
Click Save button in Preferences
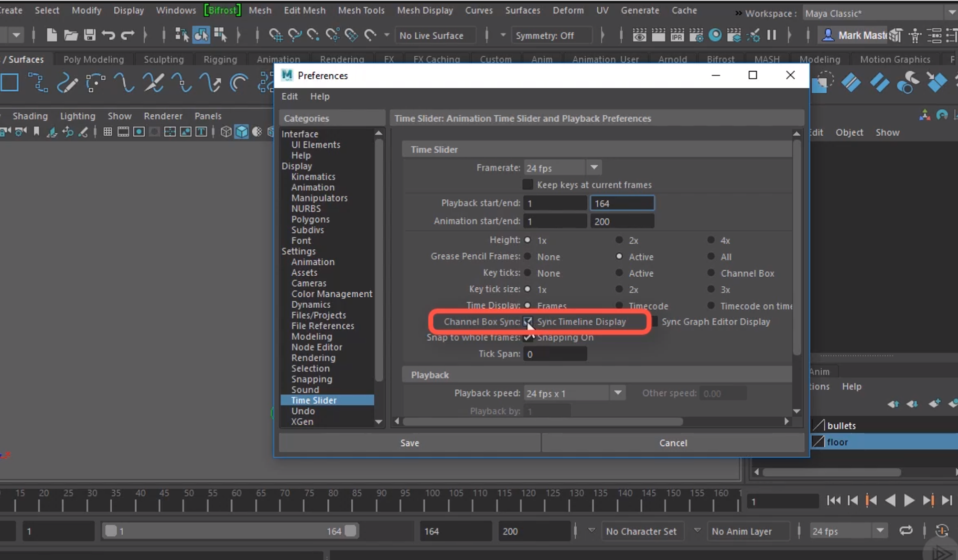click(409, 443)
